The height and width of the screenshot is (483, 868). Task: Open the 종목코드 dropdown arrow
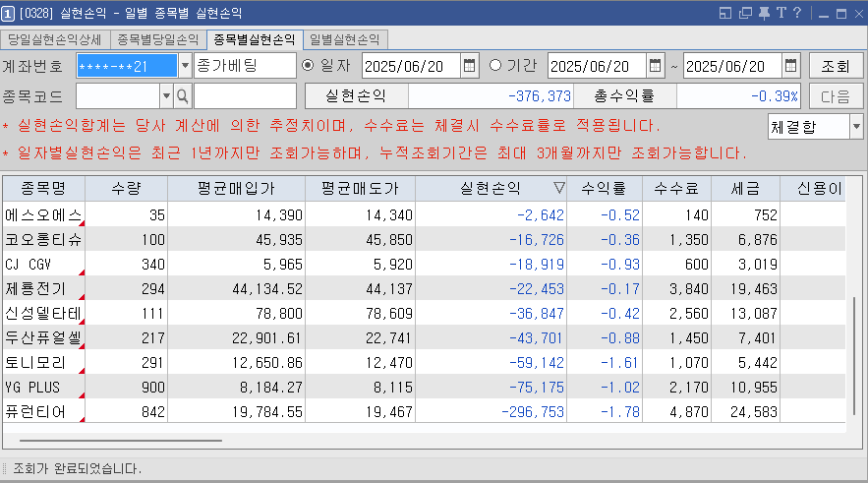pyautogui.click(x=165, y=96)
